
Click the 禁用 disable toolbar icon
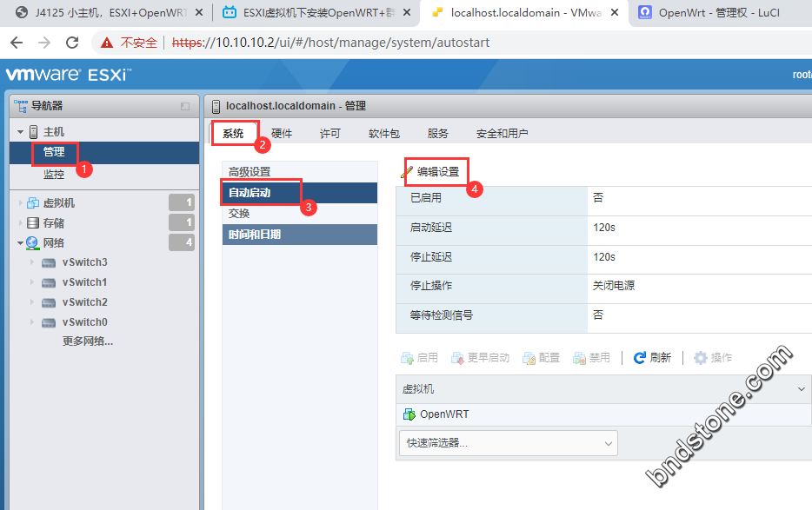(579, 358)
